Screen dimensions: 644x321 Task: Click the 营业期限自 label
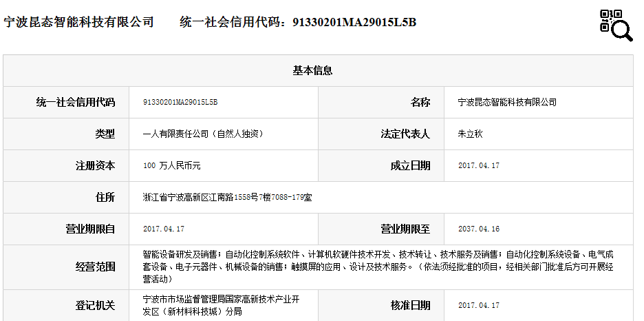[x=90, y=229]
